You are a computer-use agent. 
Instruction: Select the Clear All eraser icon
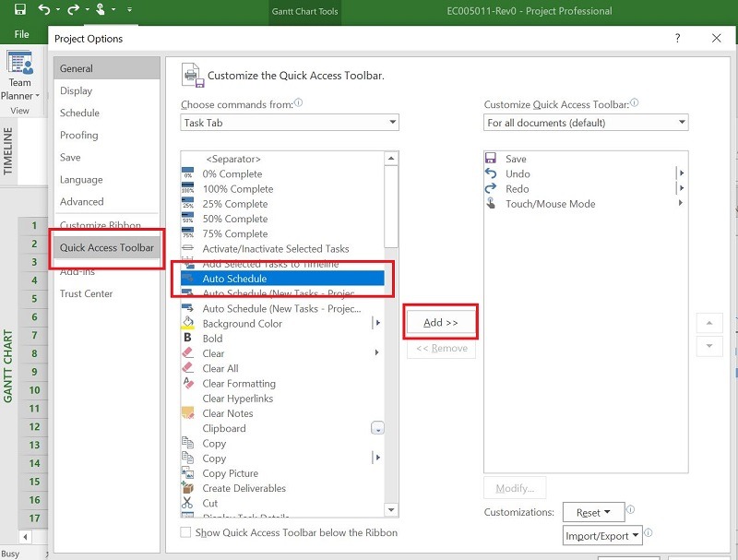(187, 368)
